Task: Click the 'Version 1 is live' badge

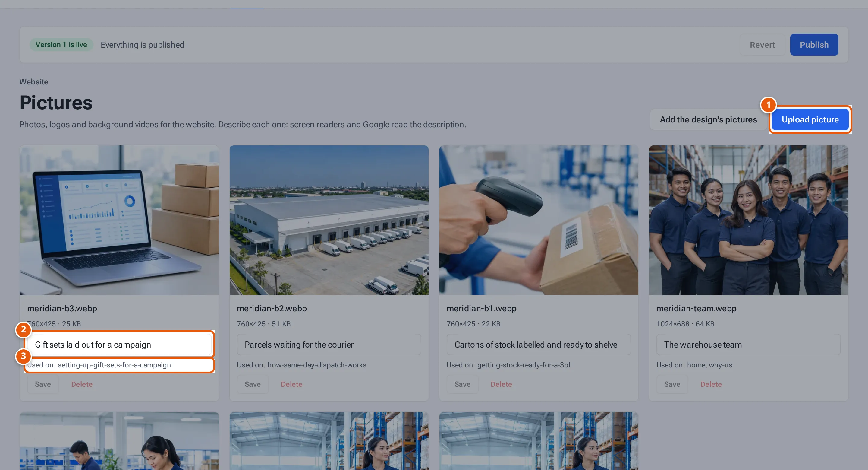Action: click(61, 45)
